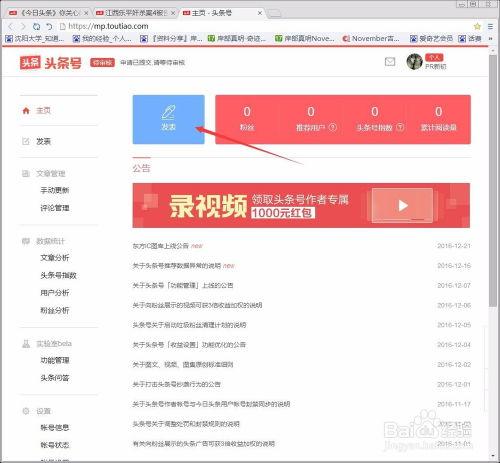Click the 公告 section heading
The height and width of the screenshot is (463, 500).
141,168
